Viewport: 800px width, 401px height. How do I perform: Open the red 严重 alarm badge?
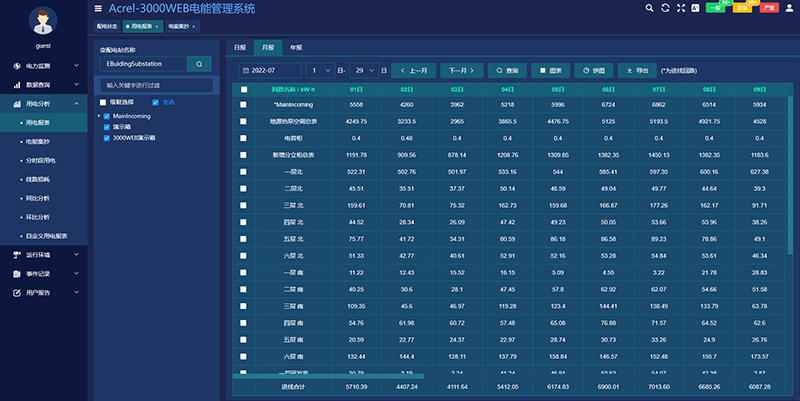(x=769, y=8)
